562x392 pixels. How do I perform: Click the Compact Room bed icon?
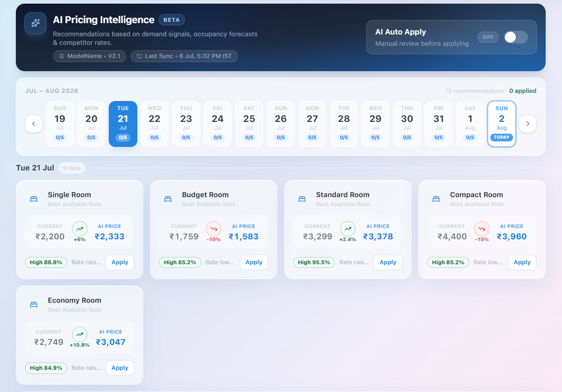click(x=436, y=199)
